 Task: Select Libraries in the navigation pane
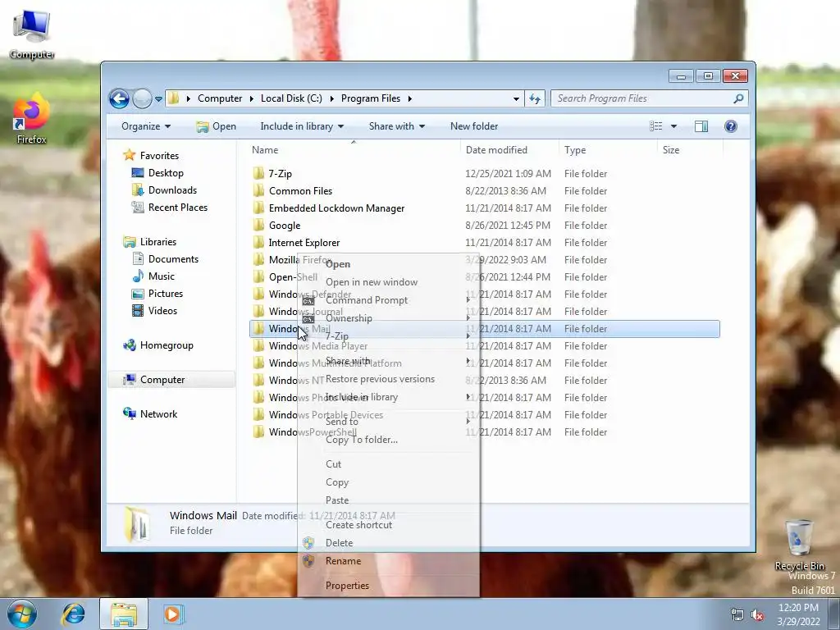(x=158, y=242)
